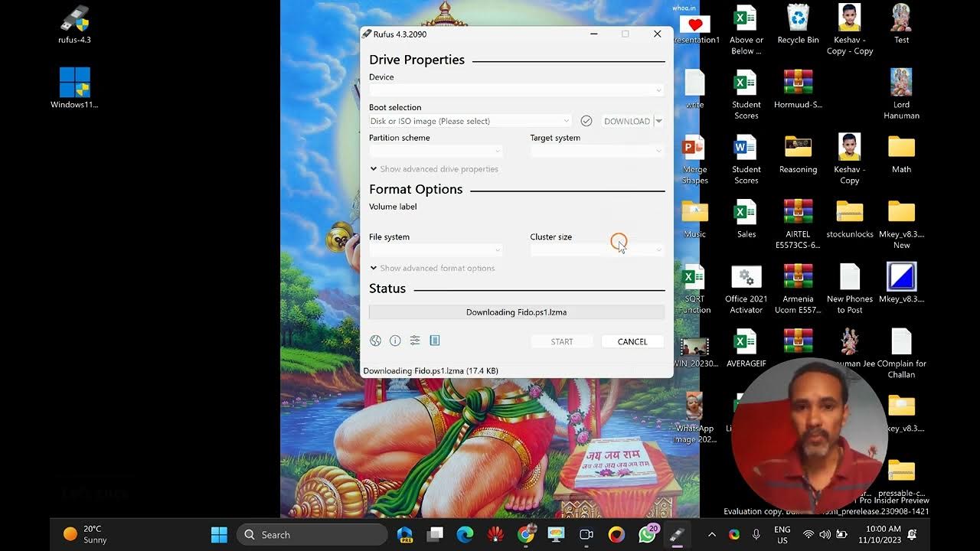Click the checksum checkmark icon beside boot selection
Viewport: 980px width, 551px height.
click(586, 121)
